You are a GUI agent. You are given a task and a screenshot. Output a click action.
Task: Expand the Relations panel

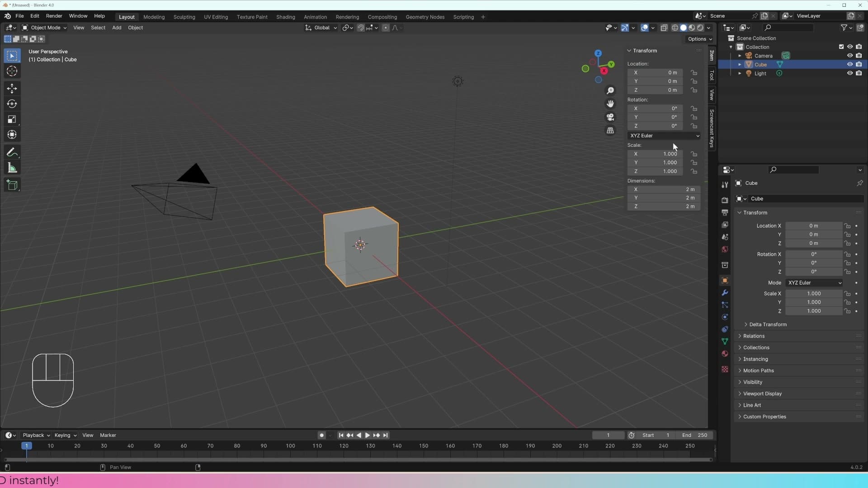[754, 336]
